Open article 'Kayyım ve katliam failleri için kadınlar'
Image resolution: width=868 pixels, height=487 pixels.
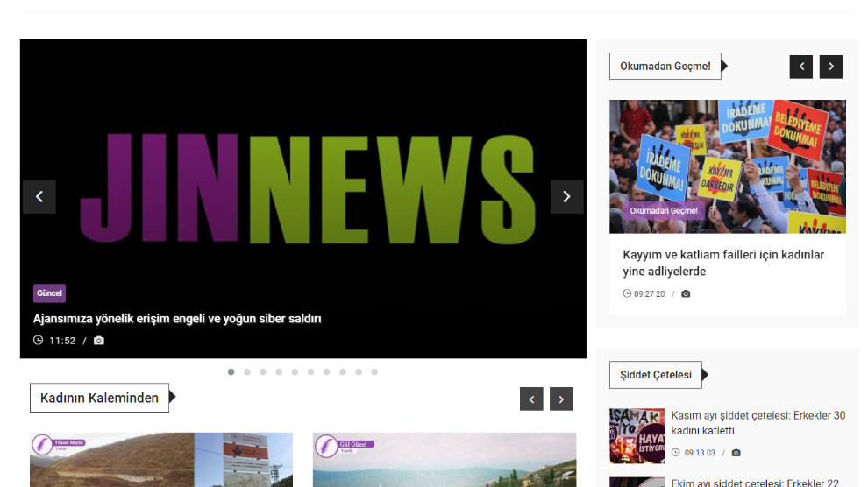723,263
